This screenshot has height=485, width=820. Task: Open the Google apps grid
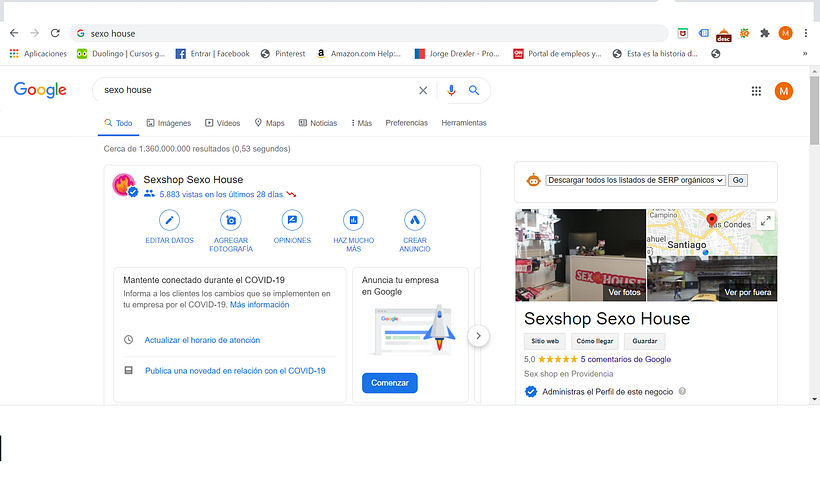(756, 91)
